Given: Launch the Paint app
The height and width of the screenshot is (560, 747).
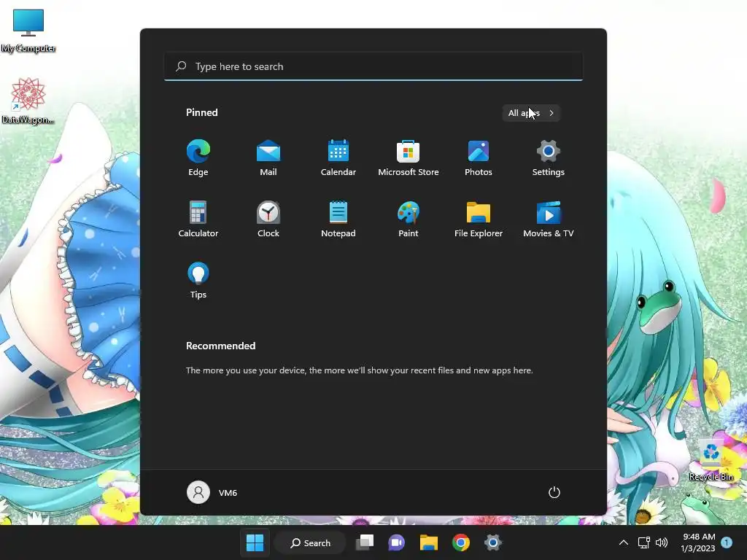Looking at the screenshot, I should (x=409, y=219).
